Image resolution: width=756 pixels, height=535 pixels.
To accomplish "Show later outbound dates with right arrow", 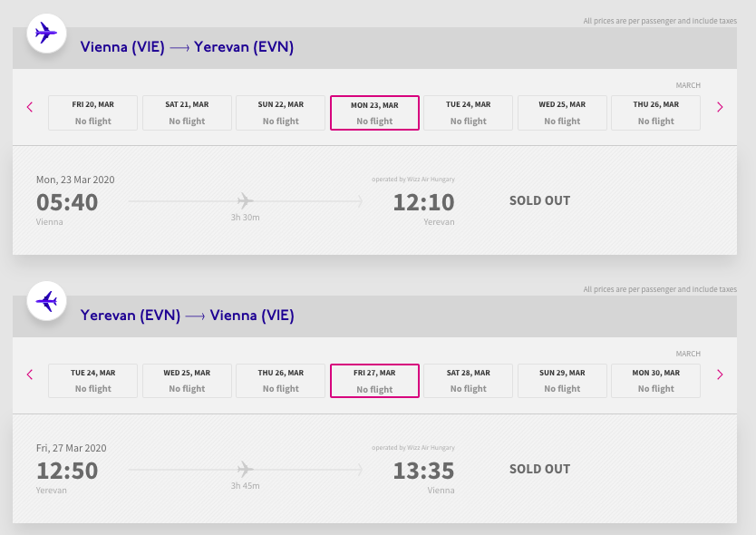I will click(x=720, y=107).
